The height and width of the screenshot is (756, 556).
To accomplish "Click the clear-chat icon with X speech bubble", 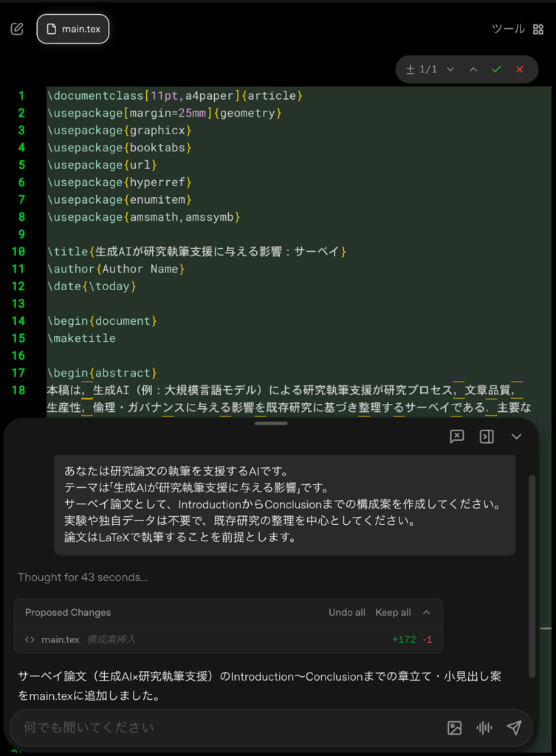I will pyautogui.click(x=456, y=436).
